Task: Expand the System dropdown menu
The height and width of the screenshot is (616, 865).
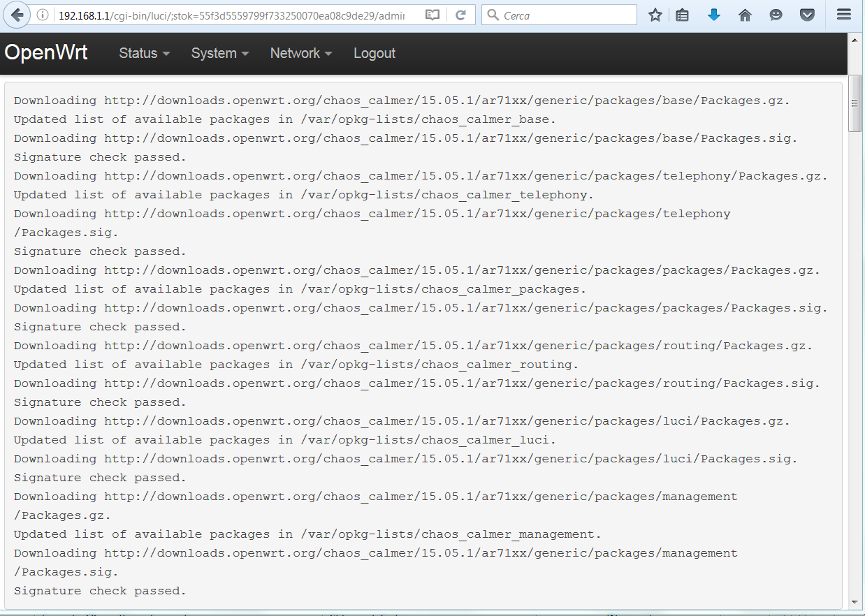Action: click(x=219, y=53)
